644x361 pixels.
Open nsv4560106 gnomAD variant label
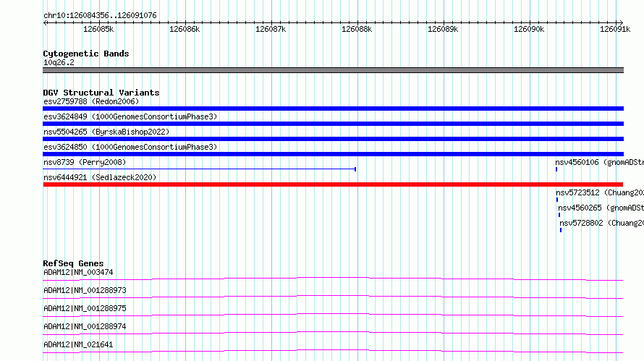[600, 162]
